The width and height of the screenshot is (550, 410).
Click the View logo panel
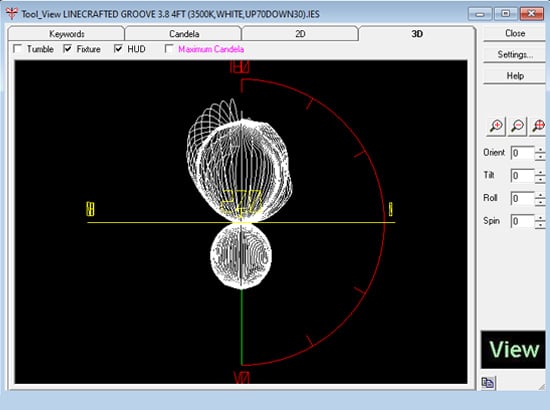[513, 349]
